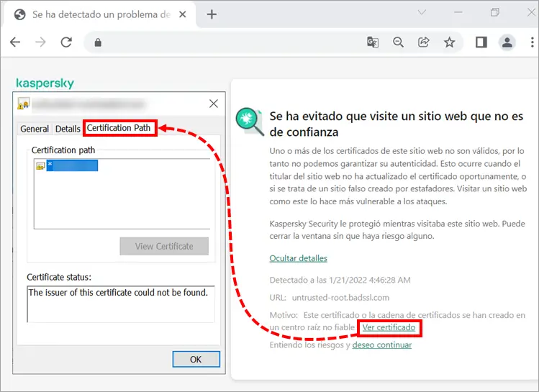
Task: Confirm the dialog with OK
Action: [x=196, y=360]
